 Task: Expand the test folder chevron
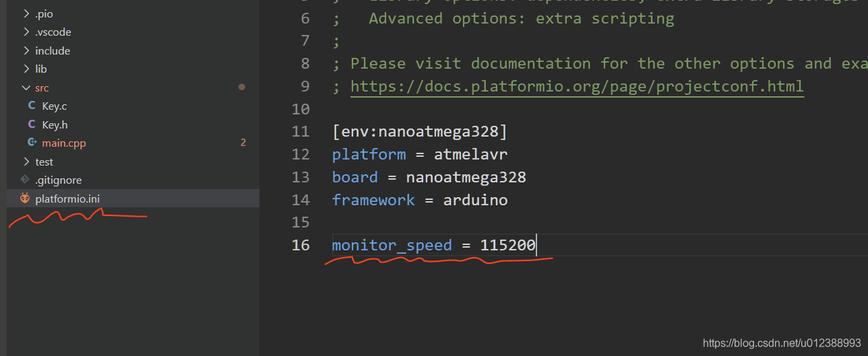coord(26,162)
